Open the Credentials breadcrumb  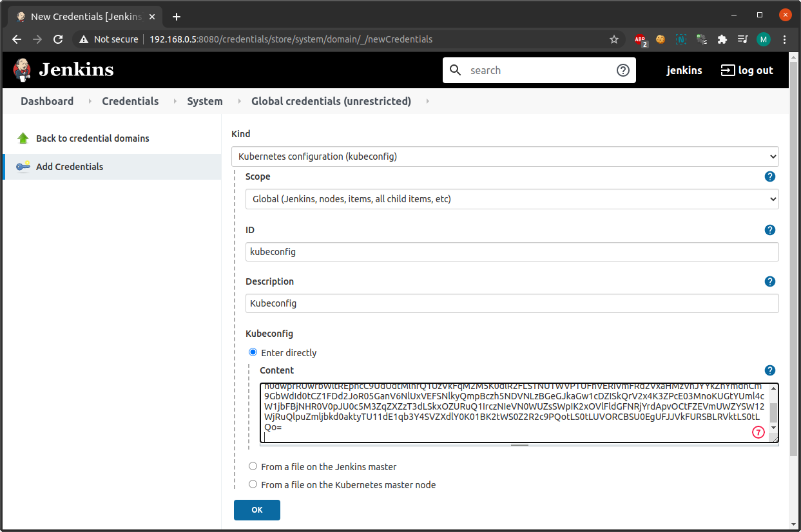tap(130, 101)
